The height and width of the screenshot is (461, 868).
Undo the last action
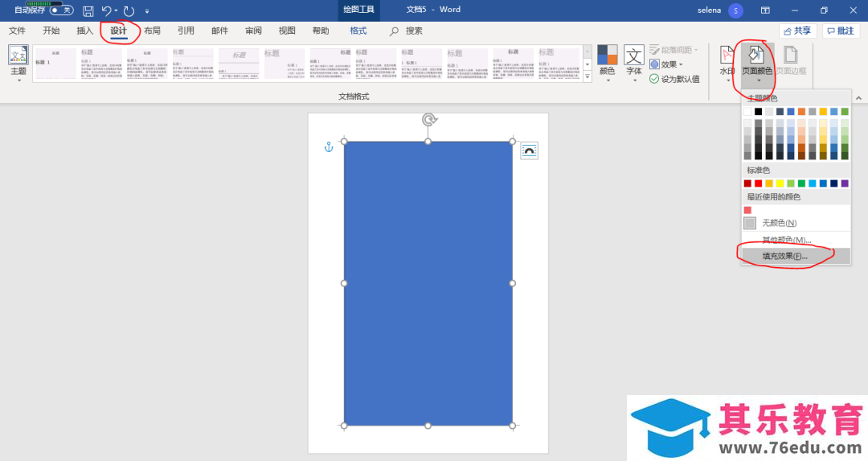pos(106,10)
